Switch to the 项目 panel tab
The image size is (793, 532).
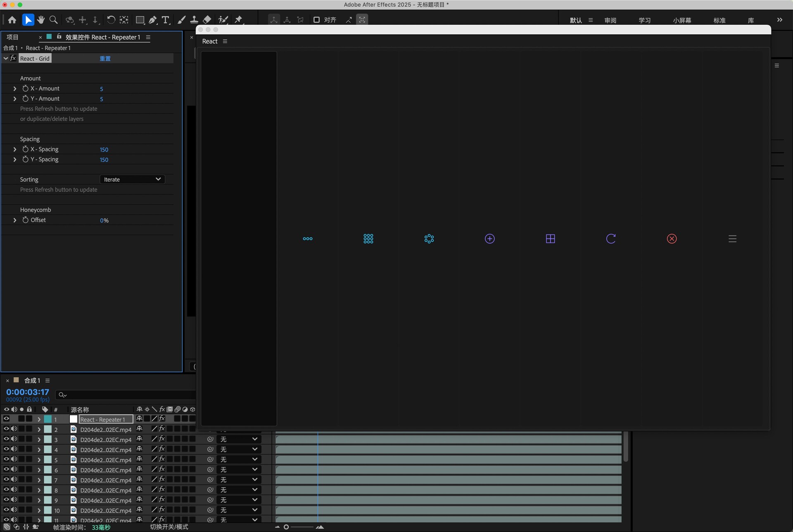(x=12, y=37)
